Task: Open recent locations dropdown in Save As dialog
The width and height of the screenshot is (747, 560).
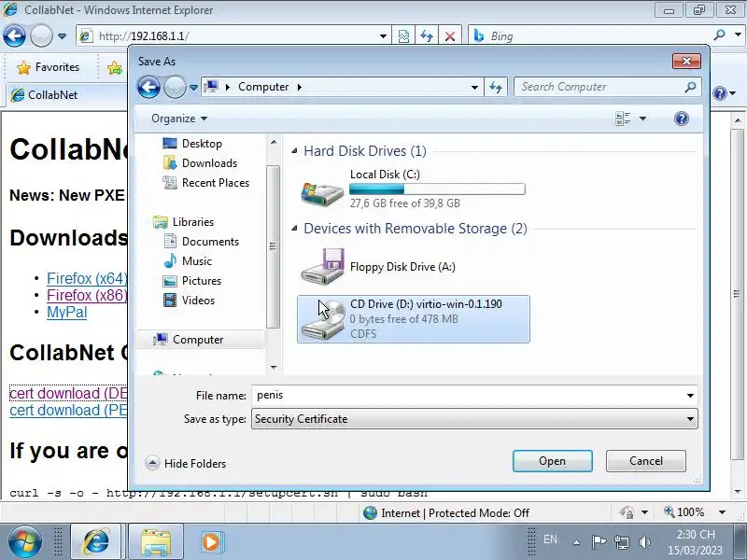Action: 193,88
